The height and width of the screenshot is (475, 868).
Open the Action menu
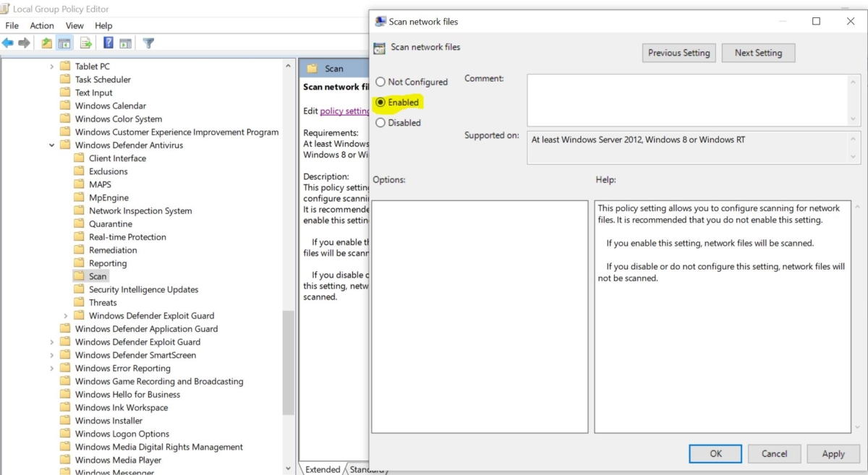pos(41,25)
